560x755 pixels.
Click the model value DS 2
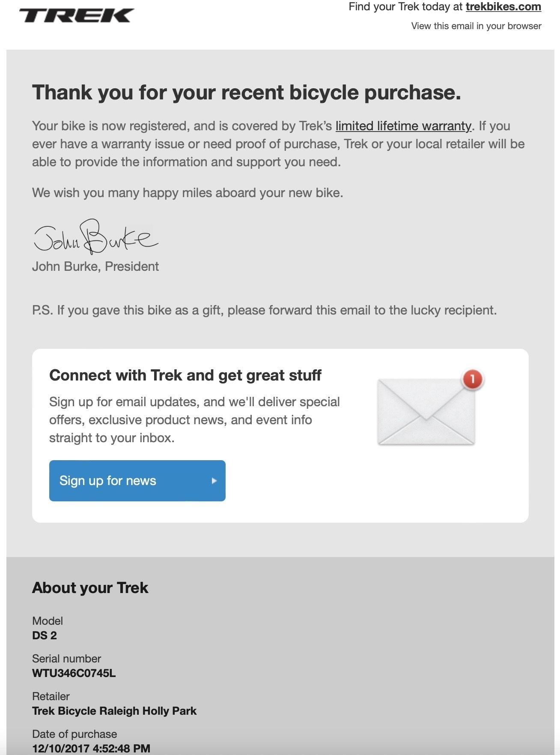[45, 635]
